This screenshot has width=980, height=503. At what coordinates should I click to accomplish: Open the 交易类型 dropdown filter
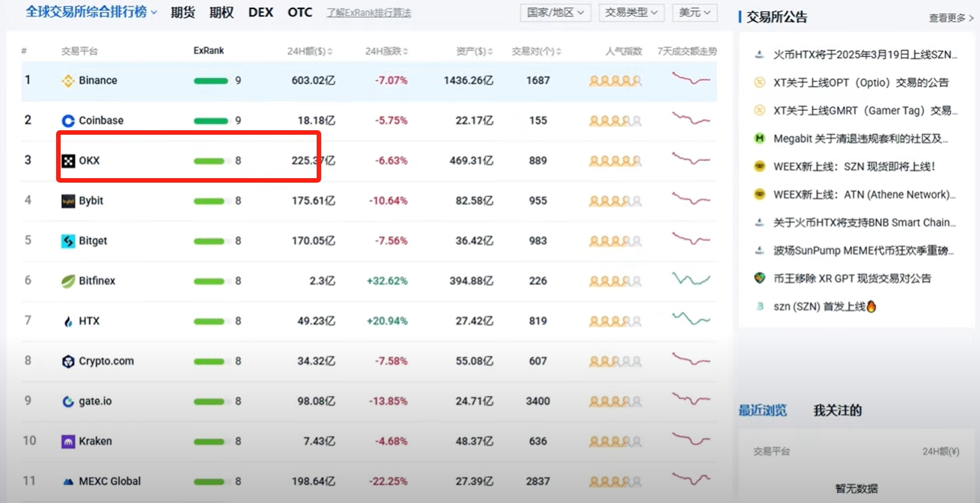(632, 13)
